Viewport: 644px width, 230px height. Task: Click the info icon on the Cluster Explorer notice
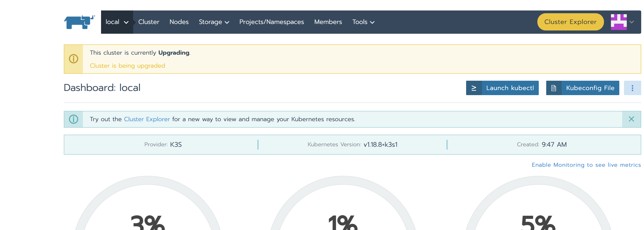click(x=73, y=119)
